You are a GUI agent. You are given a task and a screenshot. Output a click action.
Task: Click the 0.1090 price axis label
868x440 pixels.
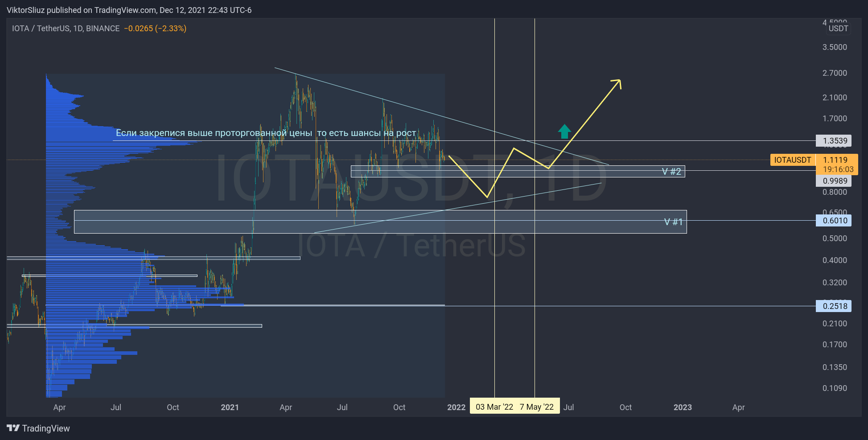(835, 388)
